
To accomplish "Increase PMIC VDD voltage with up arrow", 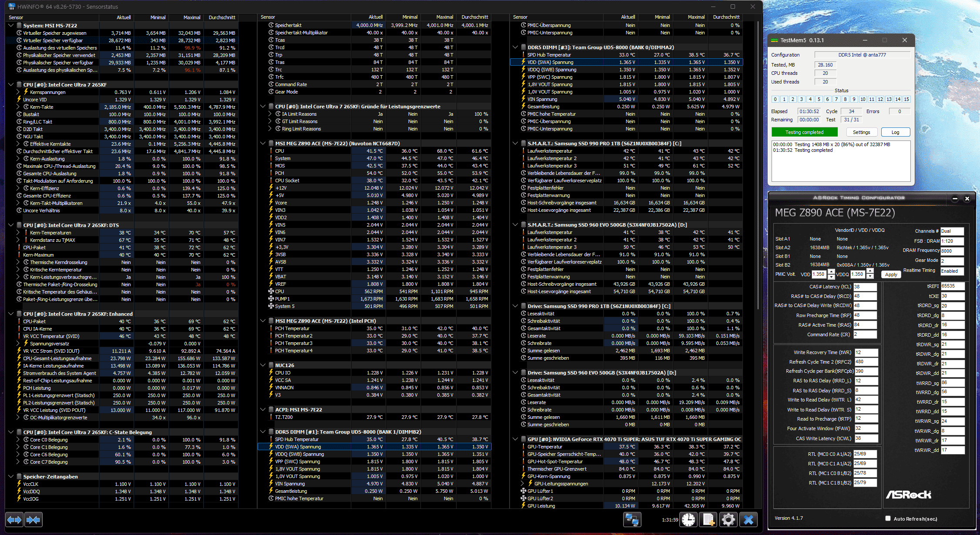I will 831,271.
